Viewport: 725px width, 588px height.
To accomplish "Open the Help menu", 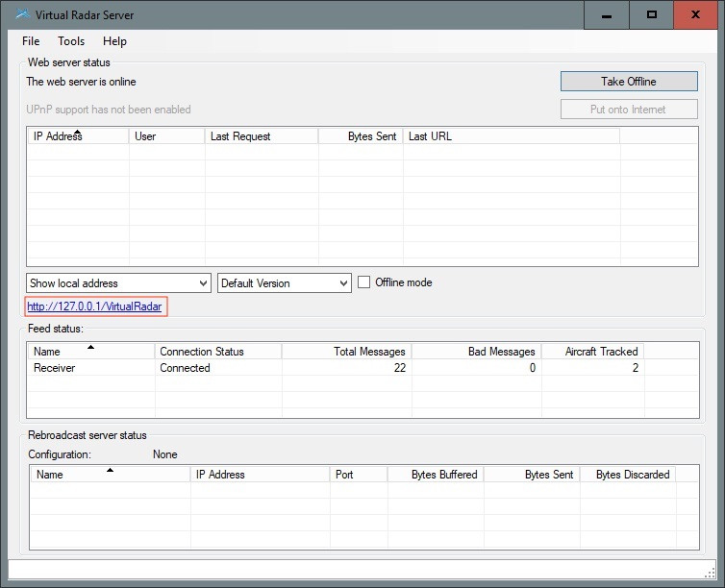I will pos(114,41).
